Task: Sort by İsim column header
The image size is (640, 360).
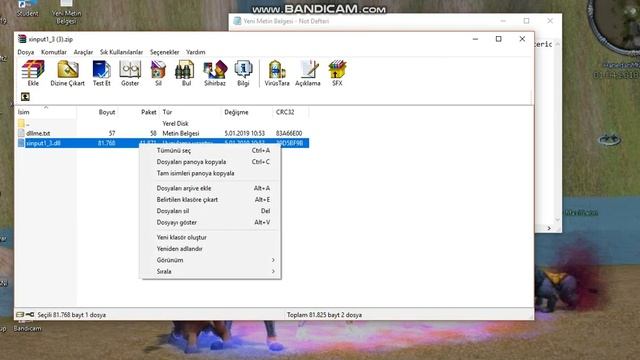Action: coord(46,112)
